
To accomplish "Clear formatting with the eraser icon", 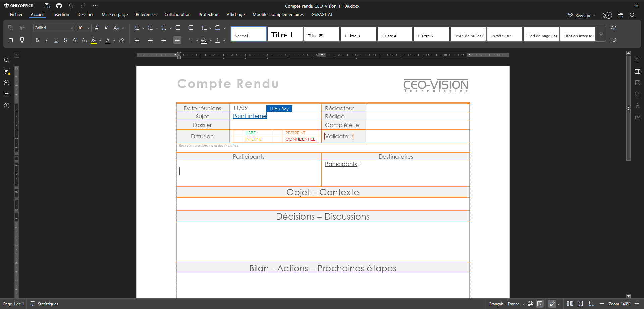I will point(122,40).
